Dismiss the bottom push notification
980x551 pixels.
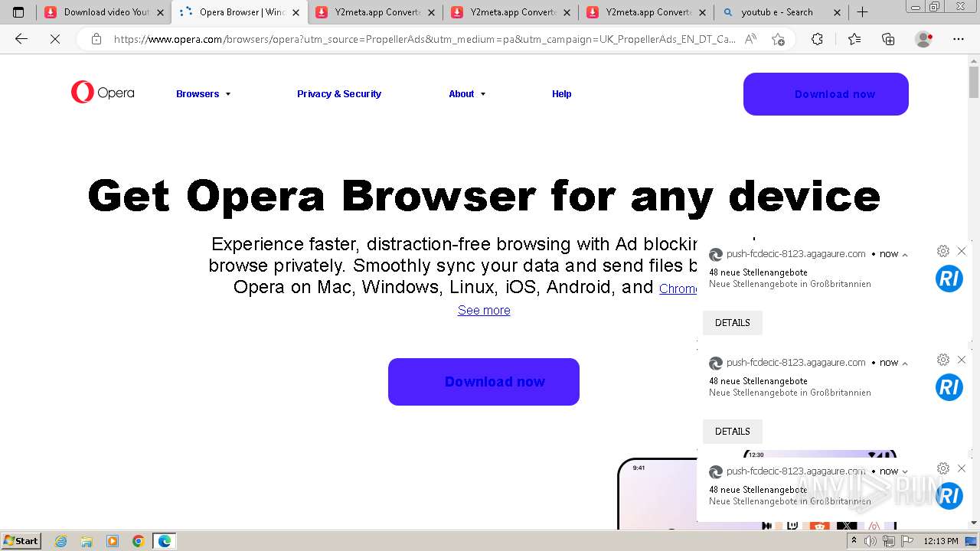pos(962,468)
